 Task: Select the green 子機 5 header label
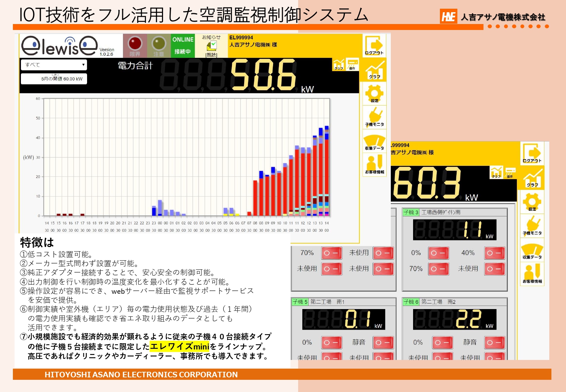300,302
